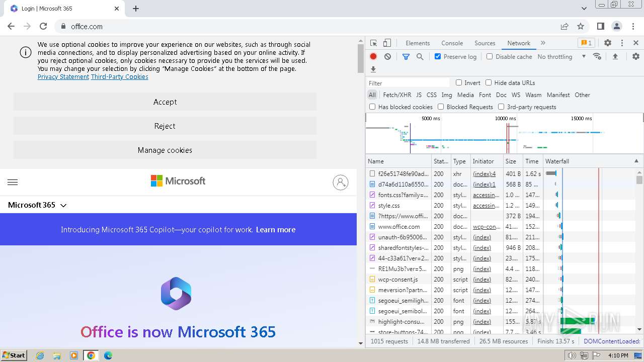The image size is (644, 362).
Task: Click the import HAR file icon
Action: pos(615,57)
